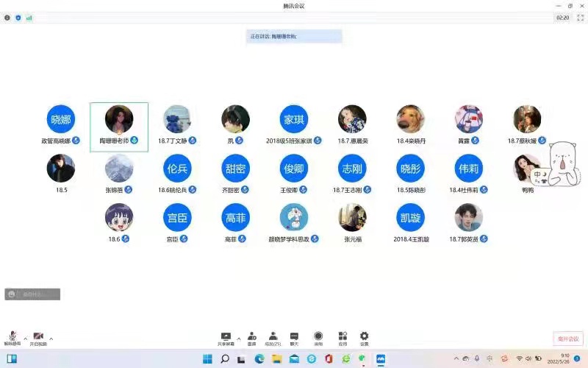Screen dimensions: 588x368
Task: Click Share Screen (共享屏幕) icon
Action: click(x=226, y=337)
